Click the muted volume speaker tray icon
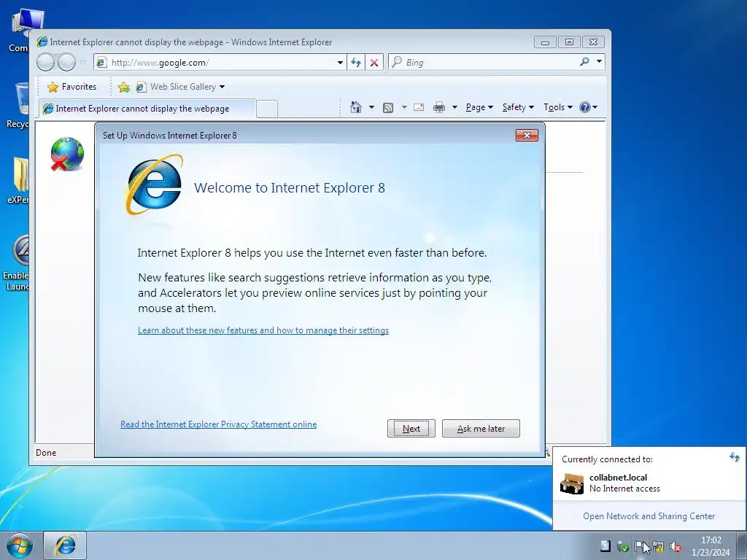This screenshot has height=560, width=747. click(x=675, y=547)
